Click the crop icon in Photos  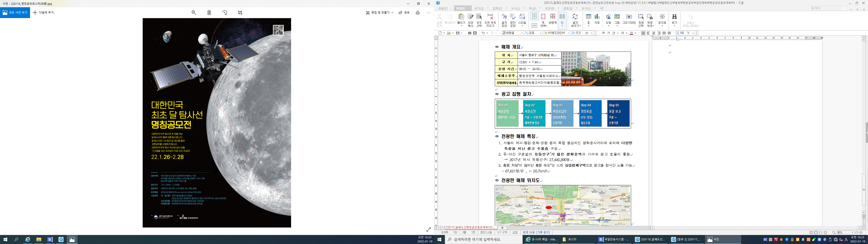240,12
